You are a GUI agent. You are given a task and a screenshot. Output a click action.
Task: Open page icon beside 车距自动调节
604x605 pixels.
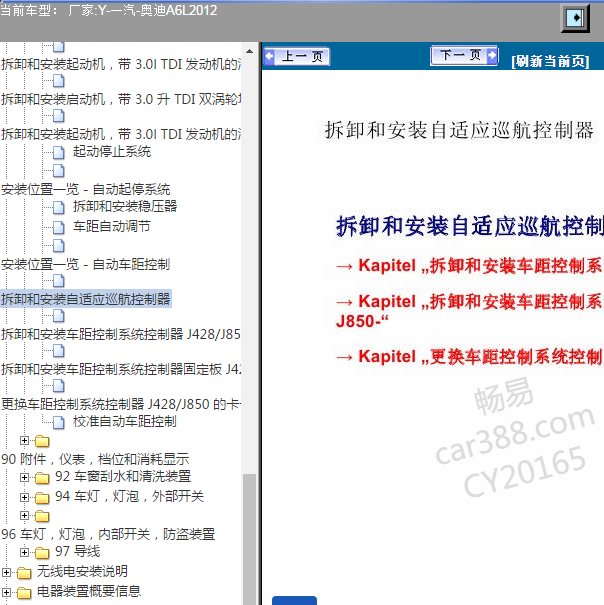tap(59, 227)
